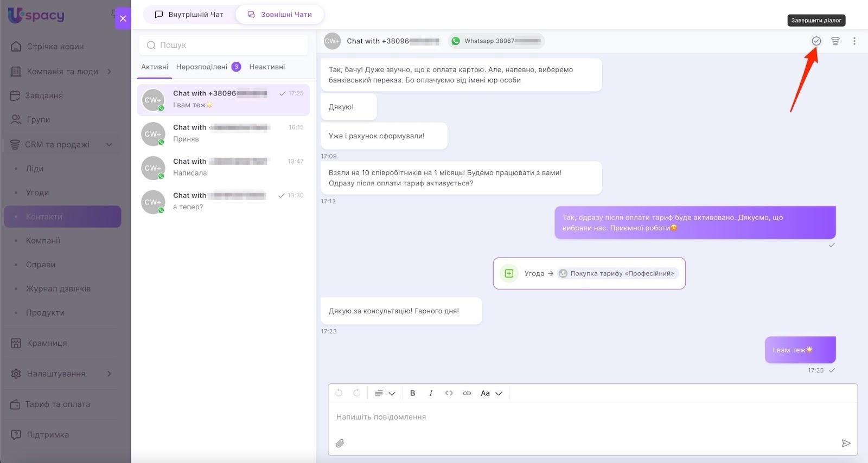Viewport: 868px width, 463px height.
Task: Close the chat panel with purple X
Action: [123, 18]
